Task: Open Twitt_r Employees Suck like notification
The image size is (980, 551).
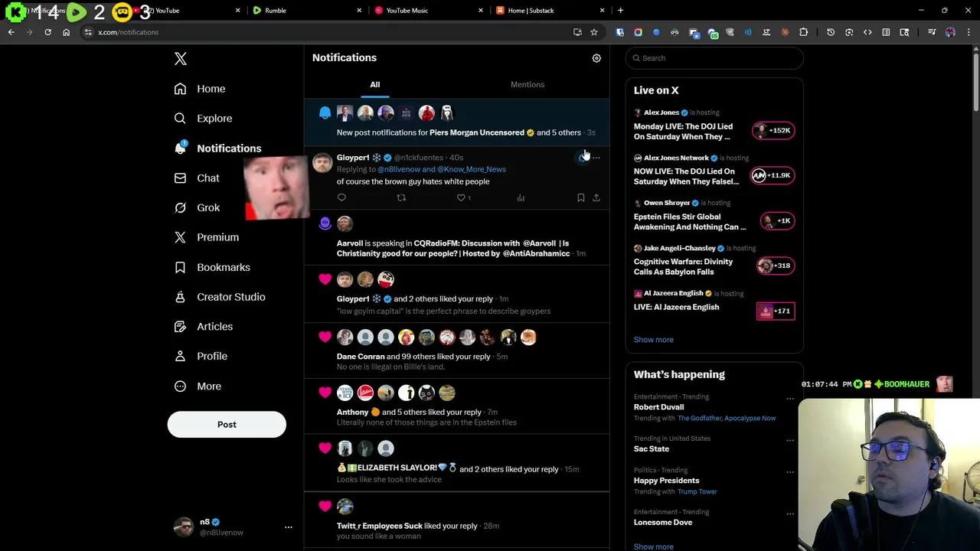Action: point(457,520)
